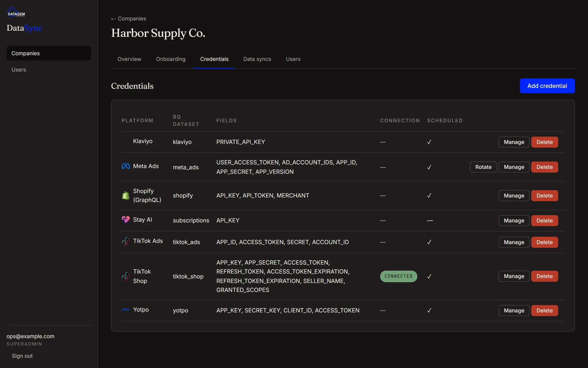Click the PRIVATE_API_KEY field text
Screen dimensions: 588x368
click(x=240, y=142)
